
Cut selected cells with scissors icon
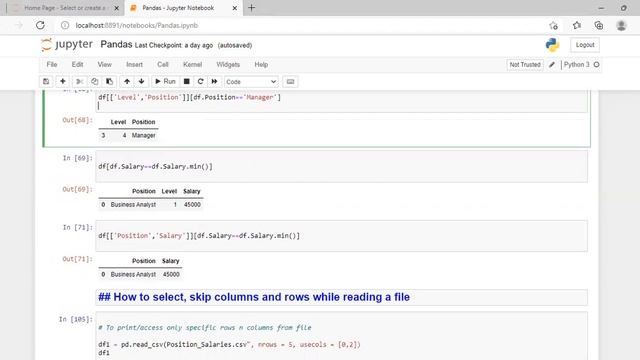click(80, 82)
